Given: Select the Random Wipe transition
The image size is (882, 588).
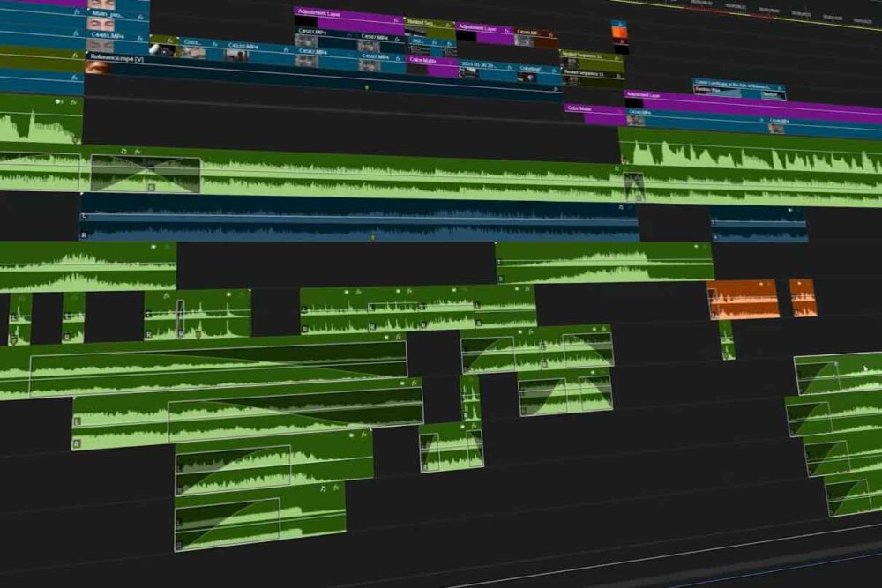Looking at the screenshot, I should click(716, 90).
